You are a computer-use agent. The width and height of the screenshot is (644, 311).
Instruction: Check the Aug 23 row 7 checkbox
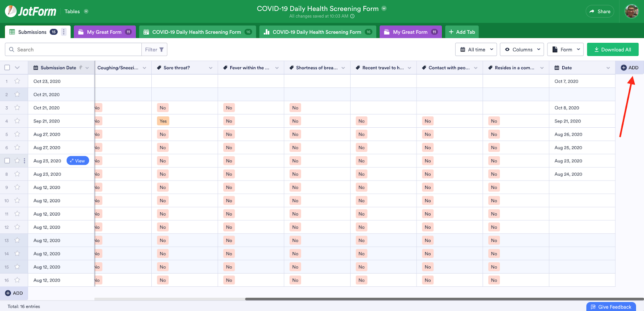(x=7, y=161)
